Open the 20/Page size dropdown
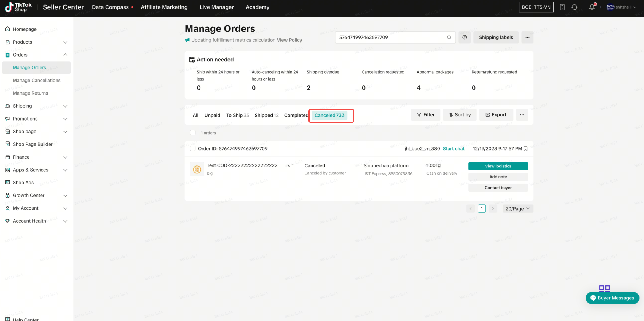The image size is (644, 321). point(517,208)
